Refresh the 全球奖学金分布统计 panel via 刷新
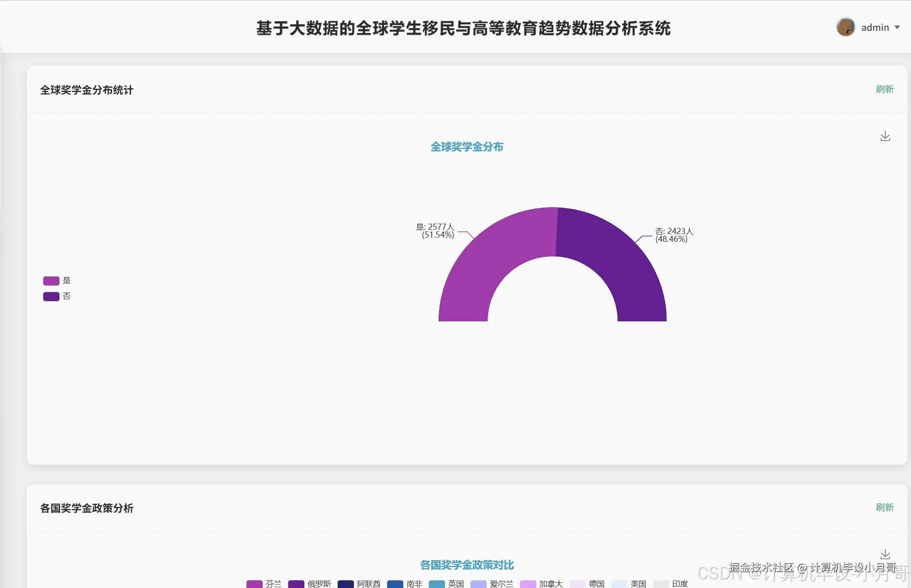This screenshot has height=588, width=911. click(x=885, y=89)
